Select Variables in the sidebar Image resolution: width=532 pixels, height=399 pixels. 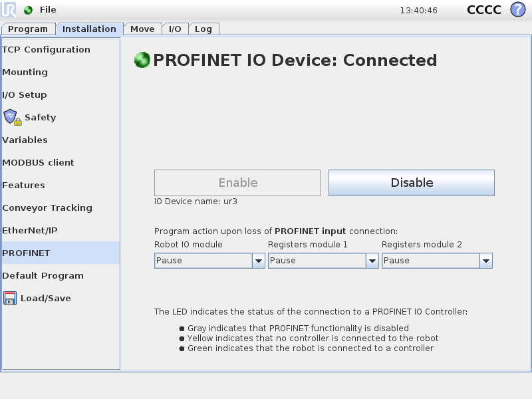[x=61, y=140]
